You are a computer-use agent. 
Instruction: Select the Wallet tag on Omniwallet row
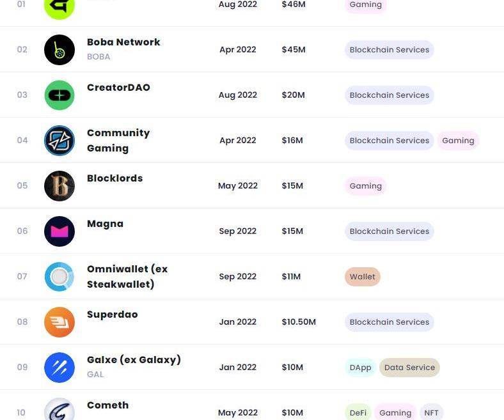(x=362, y=277)
